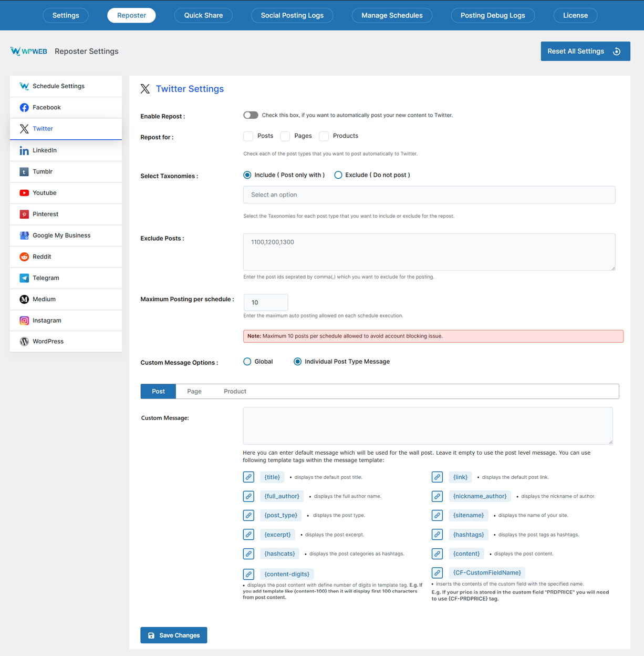This screenshot has width=644, height=656.
Task: Select the Reddit icon in the sidebar
Action: point(24,257)
